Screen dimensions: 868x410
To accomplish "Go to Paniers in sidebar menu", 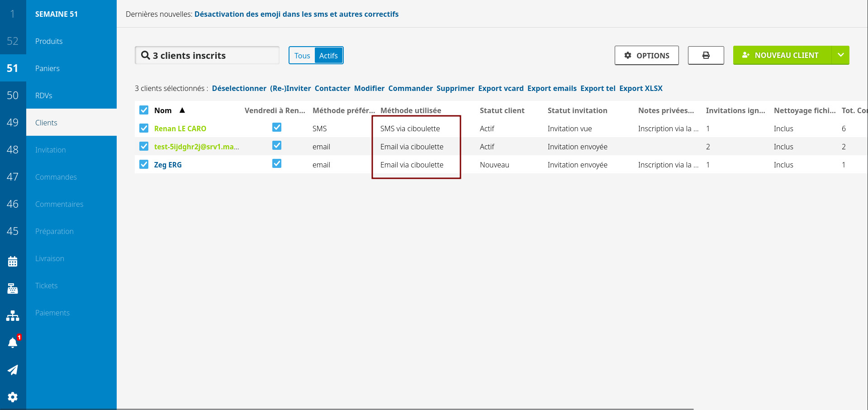I will [47, 68].
